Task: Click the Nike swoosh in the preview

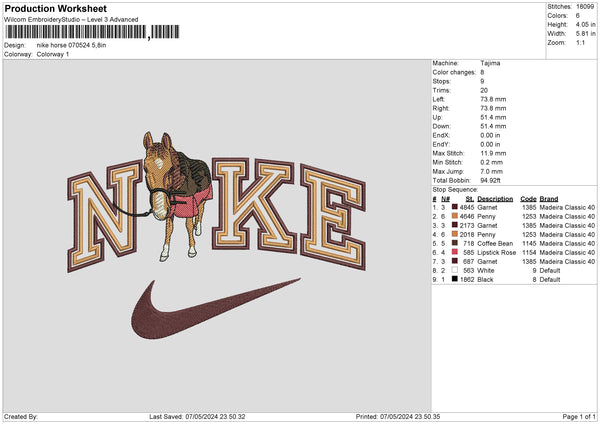Action: (215, 308)
